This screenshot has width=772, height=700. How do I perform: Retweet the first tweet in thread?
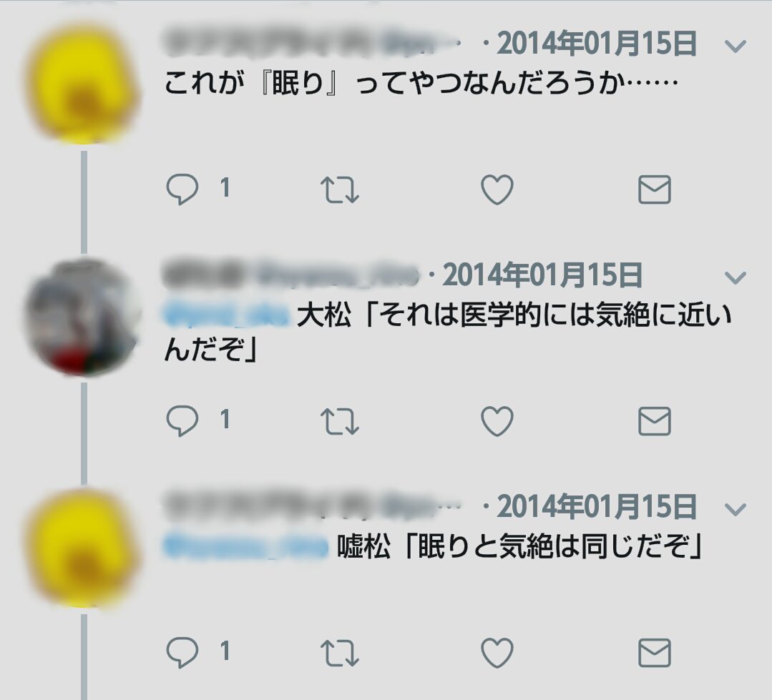pos(340,190)
